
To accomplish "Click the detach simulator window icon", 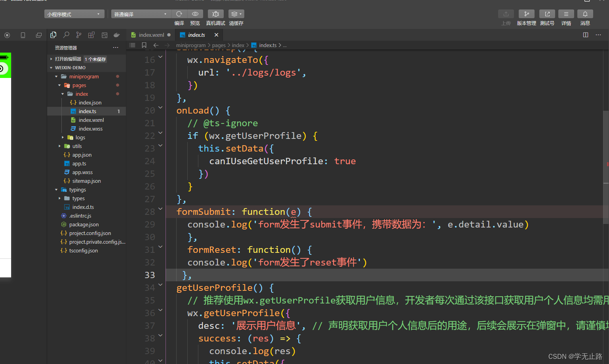I will [x=39, y=35].
